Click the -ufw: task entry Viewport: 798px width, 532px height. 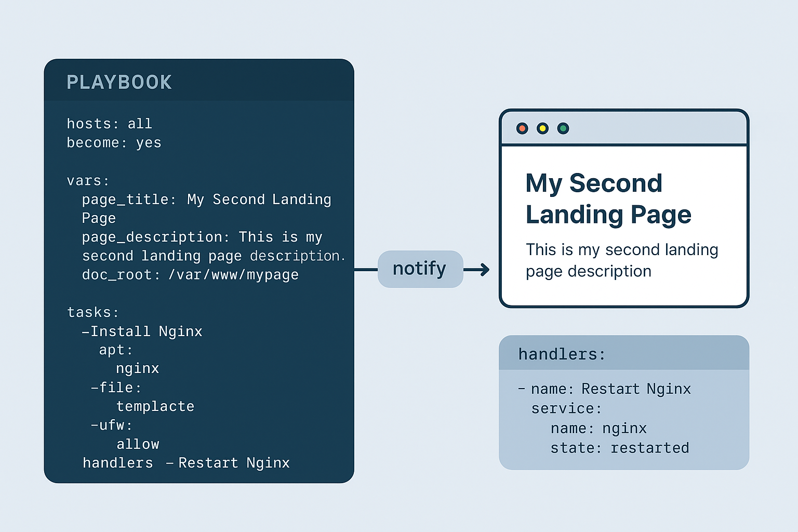point(112,425)
